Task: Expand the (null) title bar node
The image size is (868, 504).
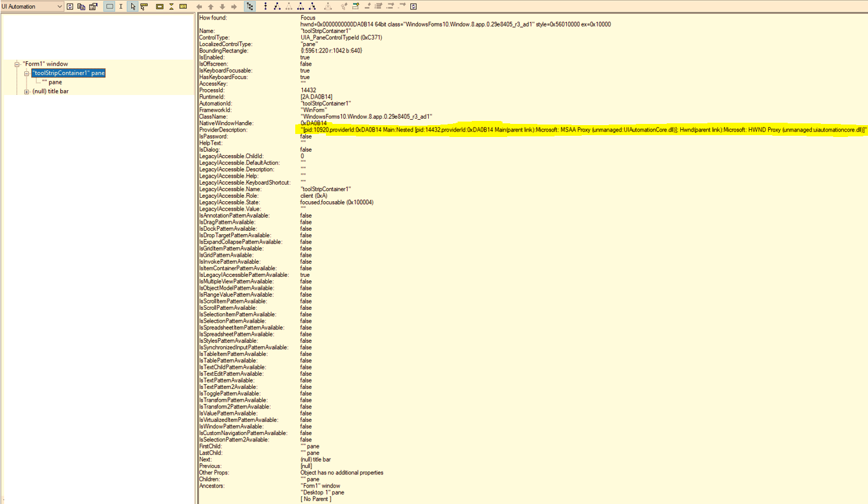Action: pyautogui.click(x=27, y=91)
